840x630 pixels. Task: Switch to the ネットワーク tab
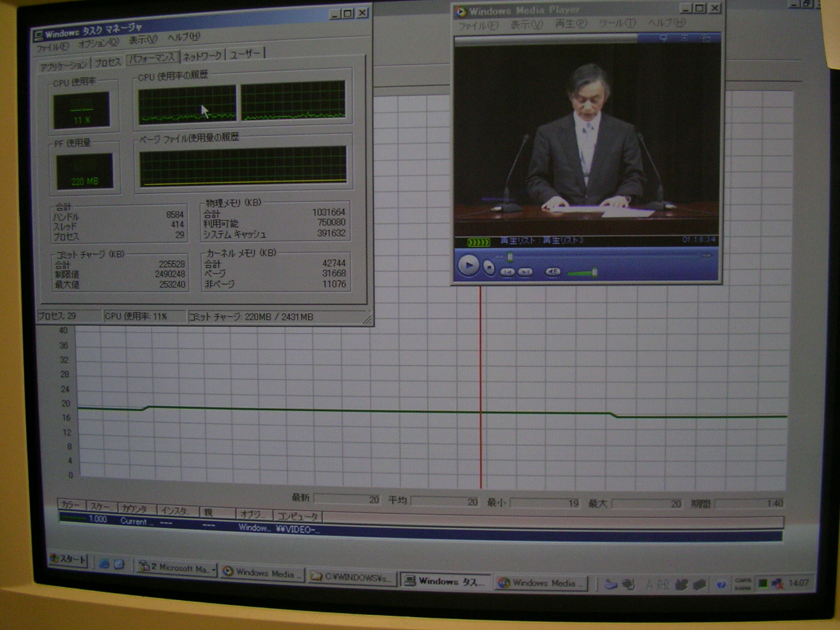[x=202, y=56]
